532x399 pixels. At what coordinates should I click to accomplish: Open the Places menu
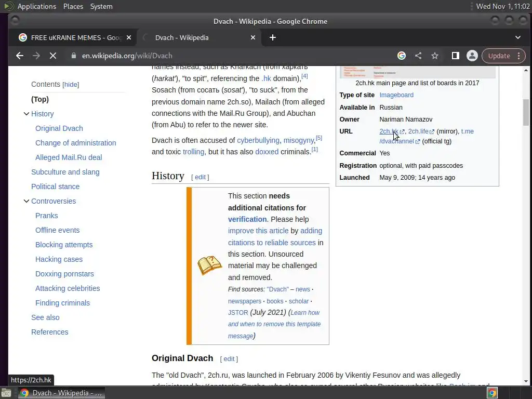[73, 6]
